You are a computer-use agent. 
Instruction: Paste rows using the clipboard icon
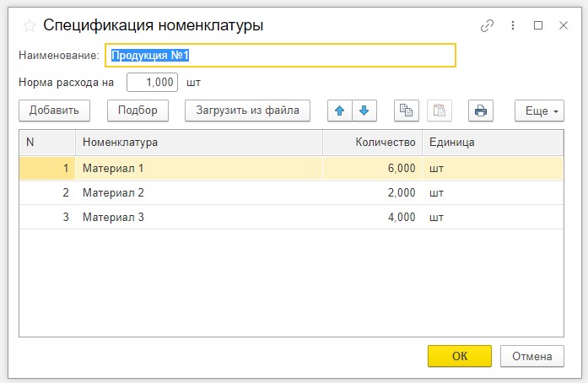440,111
